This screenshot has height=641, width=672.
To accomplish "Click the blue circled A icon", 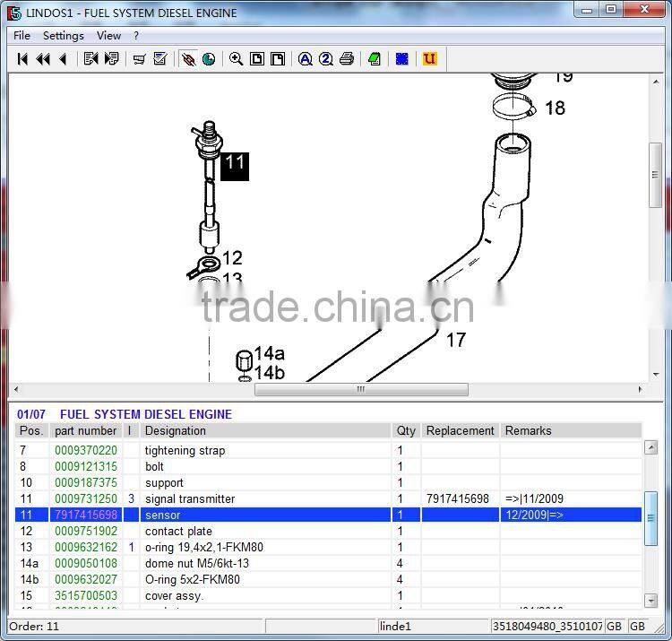I will [x=306, y=59].
